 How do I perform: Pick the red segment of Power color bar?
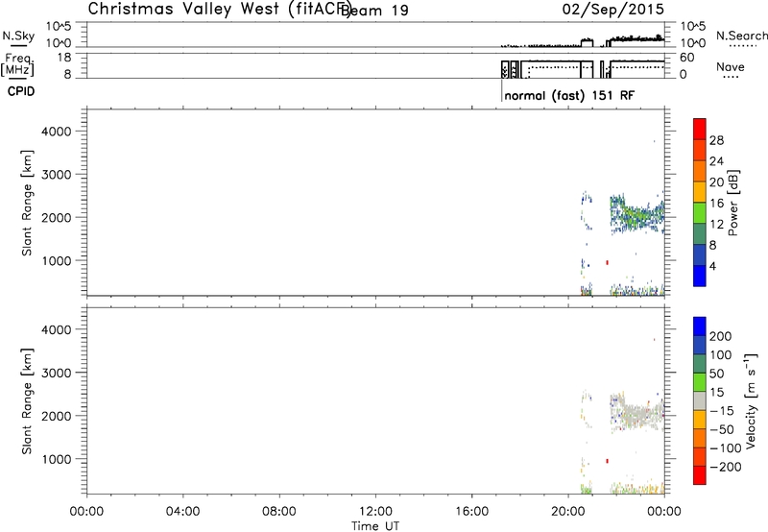coord(700,129)
